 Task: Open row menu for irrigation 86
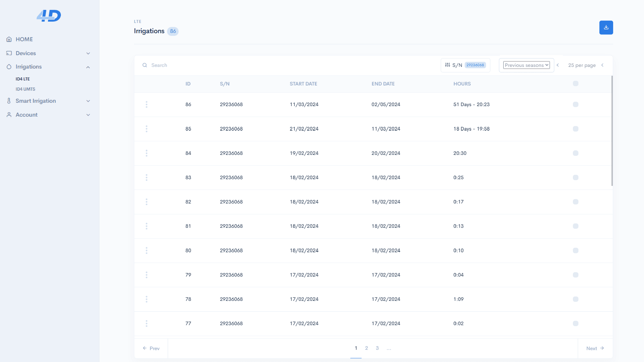tap(147, 104)
